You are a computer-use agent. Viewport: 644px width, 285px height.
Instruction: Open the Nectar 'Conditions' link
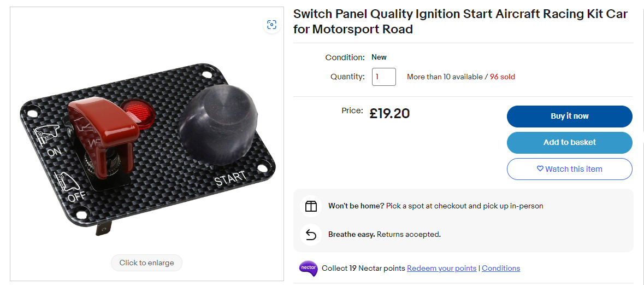(x=500, y=268)
